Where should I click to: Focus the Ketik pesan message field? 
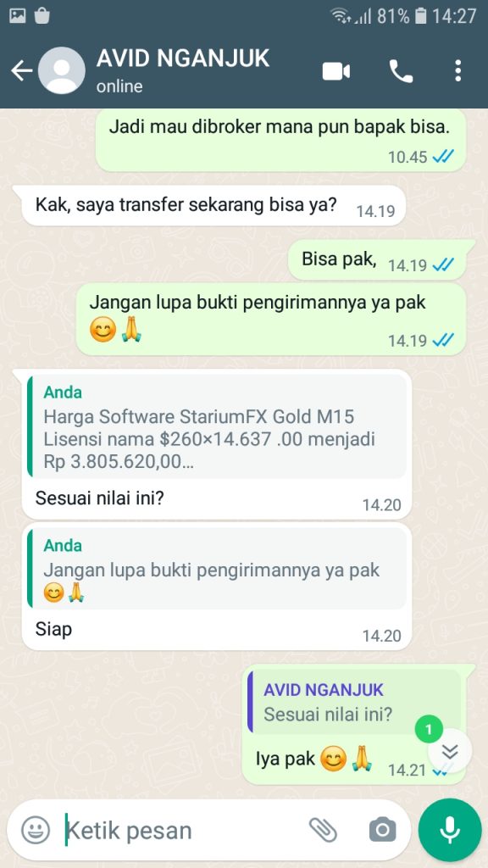(183, 831)
